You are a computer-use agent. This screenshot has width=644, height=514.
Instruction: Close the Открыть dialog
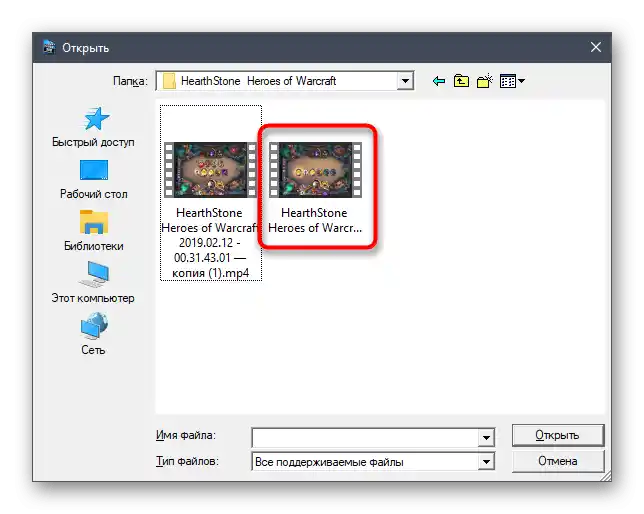(x=596, y=47)
